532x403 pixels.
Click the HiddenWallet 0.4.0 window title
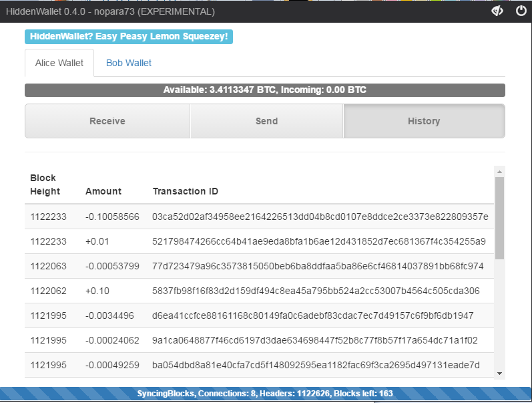click(110, 11)
